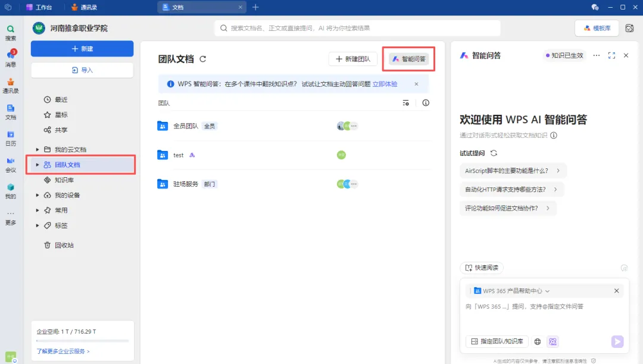643x364 pixels.
Task: Open the more options menu in 智能问答 panel
Action: pos(596,55)
